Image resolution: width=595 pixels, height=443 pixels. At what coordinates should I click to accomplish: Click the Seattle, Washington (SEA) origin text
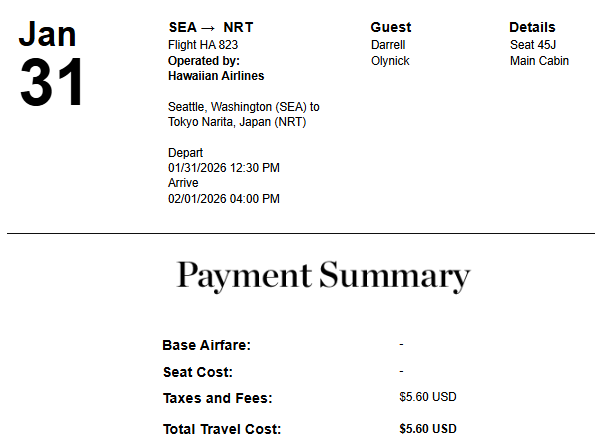pos(238,107)
